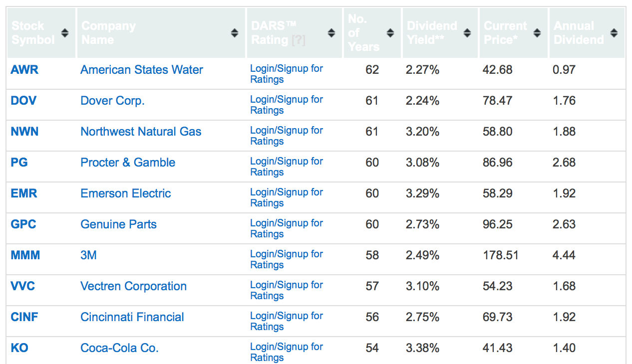Image resolution: width=632 pixels, height=364 pixels.
Task: Sort table by Stock Symbol arrows
Action: [65, 33]
